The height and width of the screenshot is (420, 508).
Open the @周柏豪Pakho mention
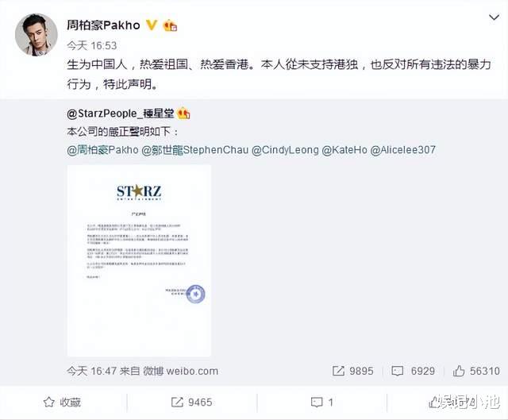click(x=102, y=150)
